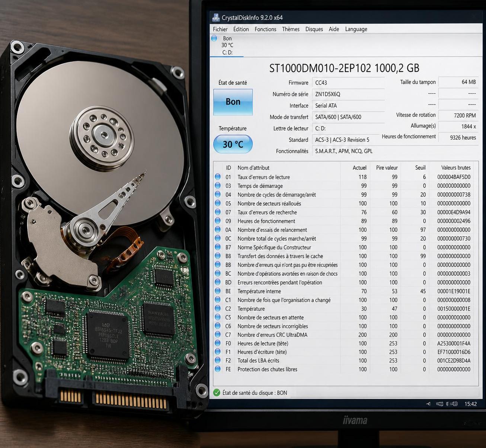Click the Bon health status button

pos(233,102)
